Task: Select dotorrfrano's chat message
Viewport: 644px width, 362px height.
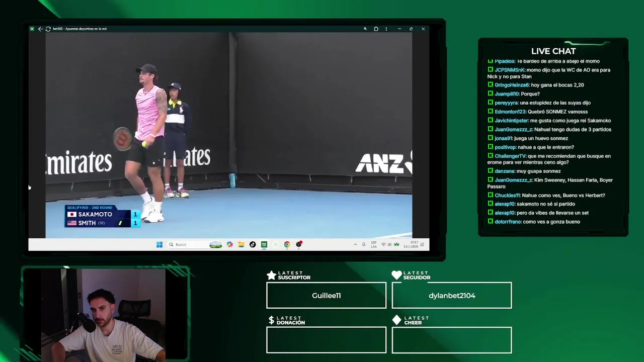Action: [534, 222]
